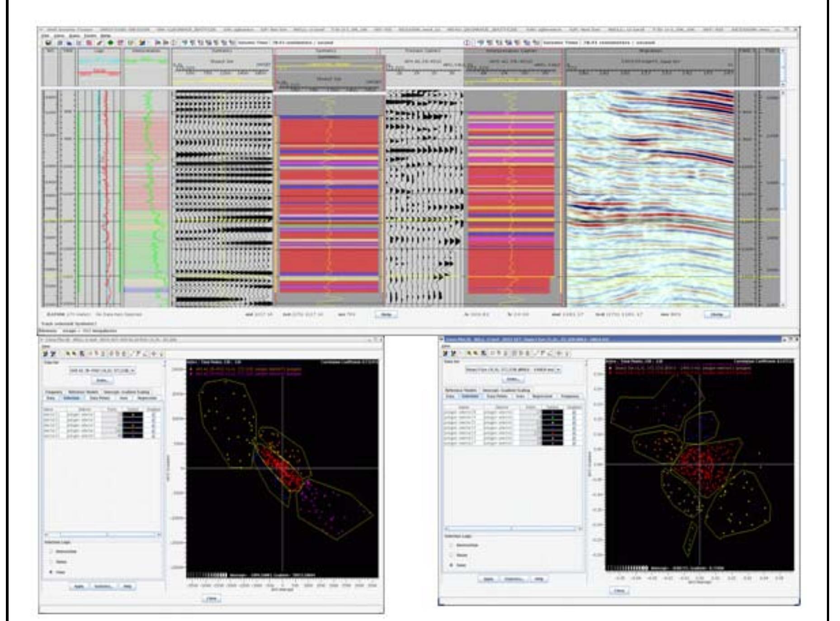Screen dimensions: 840x621
Task: Toggle Display checkbox of top polygon row, right window
Action: 574,412
